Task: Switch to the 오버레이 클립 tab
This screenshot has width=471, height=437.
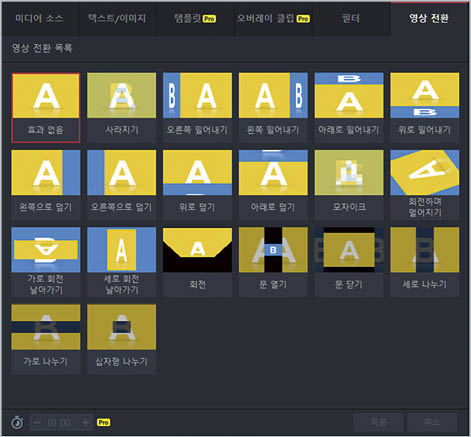Action: coord(273,18)
